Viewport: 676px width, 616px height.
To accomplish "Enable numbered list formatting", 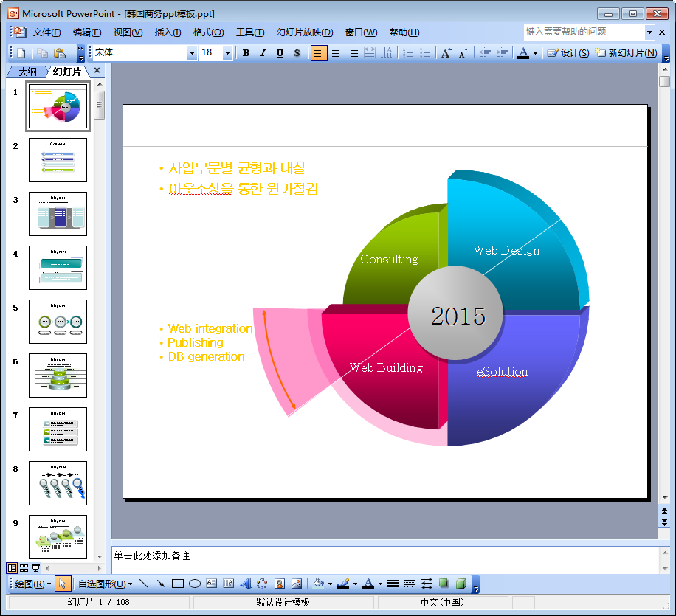I will pos(408,53).
